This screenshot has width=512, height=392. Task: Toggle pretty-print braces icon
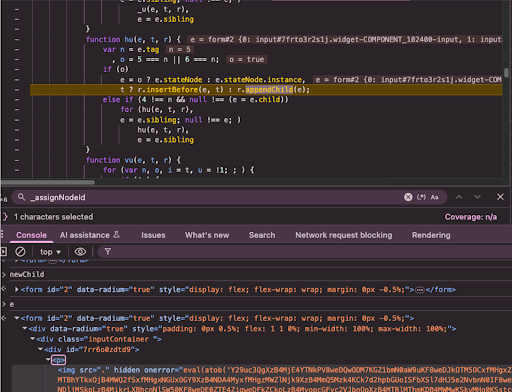point(5,217)
